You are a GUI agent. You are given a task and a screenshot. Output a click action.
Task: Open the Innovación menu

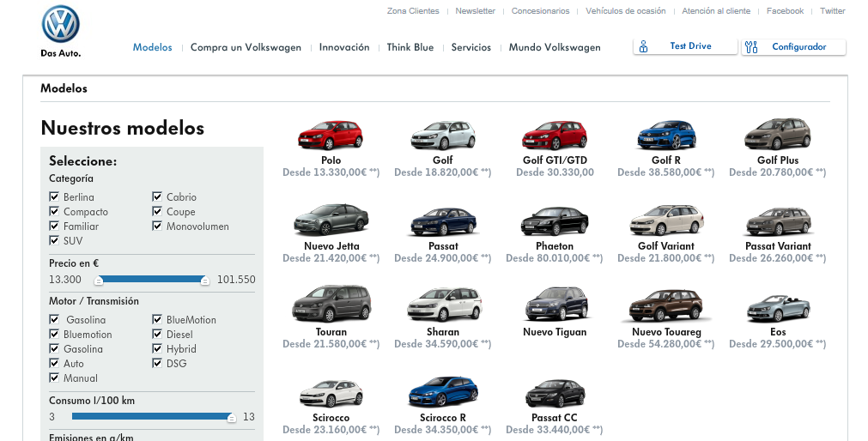point(344,47)
